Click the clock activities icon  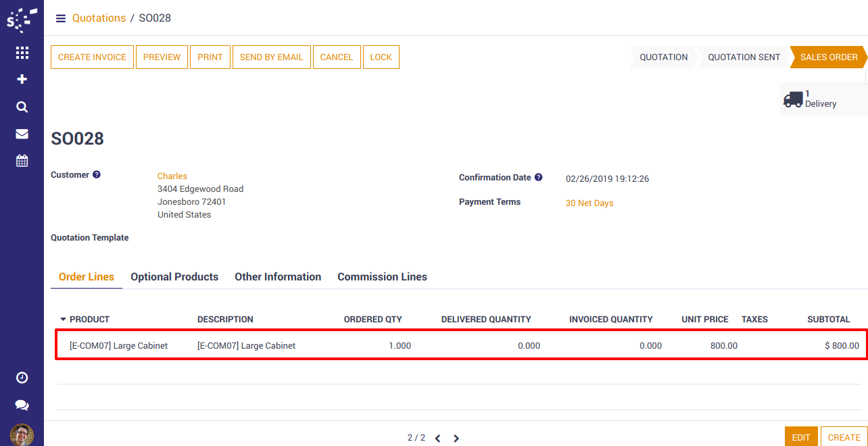click(x=22, y=378)
